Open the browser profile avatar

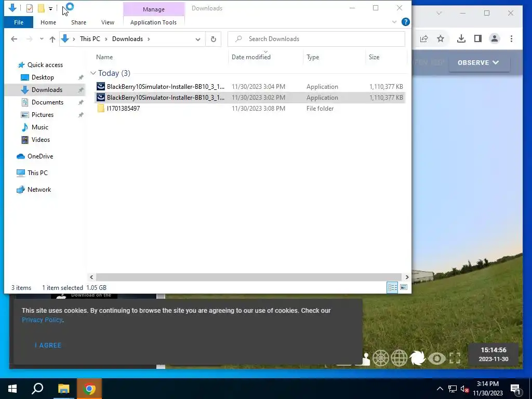pos(495,38)
